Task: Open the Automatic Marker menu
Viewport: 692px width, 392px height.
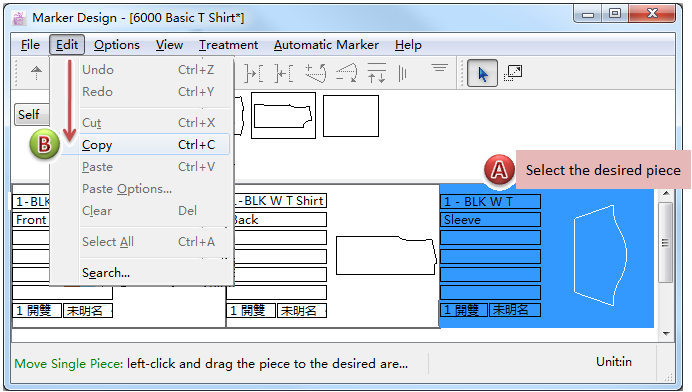Action: 326,45
